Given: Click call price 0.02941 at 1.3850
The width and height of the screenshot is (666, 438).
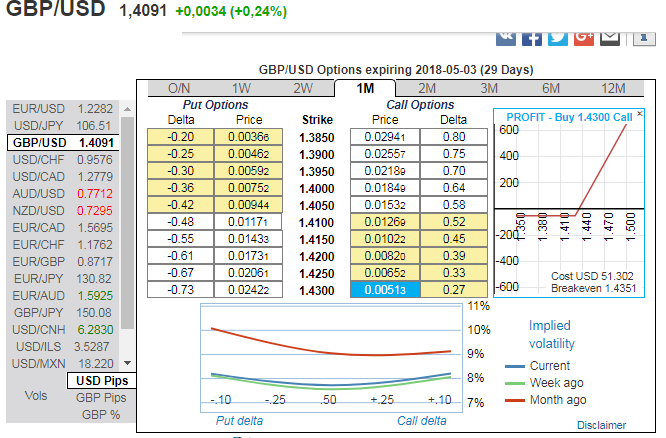Looking at the screenshot, I should 385,137.
